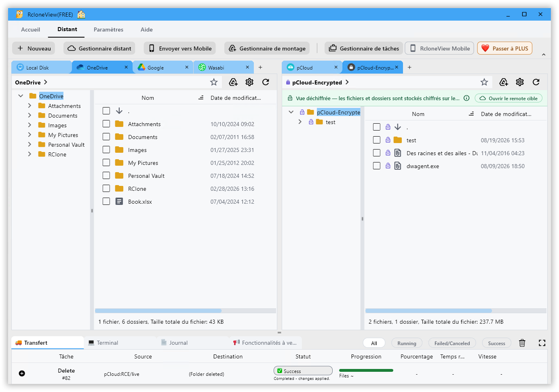Click mount icon in OneDrive pane toolbar

[233, 82]
